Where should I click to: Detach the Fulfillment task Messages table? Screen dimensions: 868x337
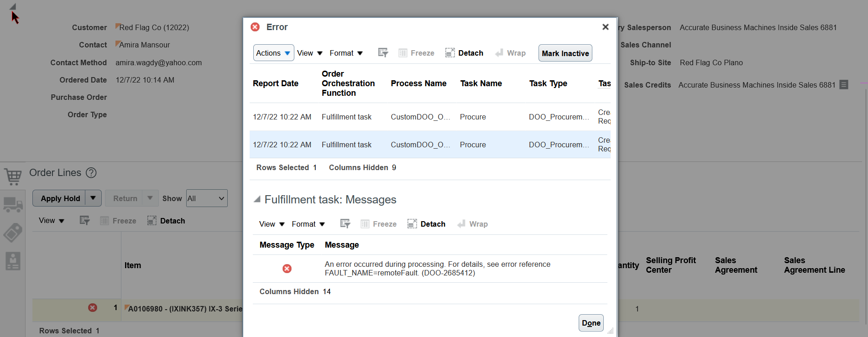pyautogui.click(x=426, y=224)
